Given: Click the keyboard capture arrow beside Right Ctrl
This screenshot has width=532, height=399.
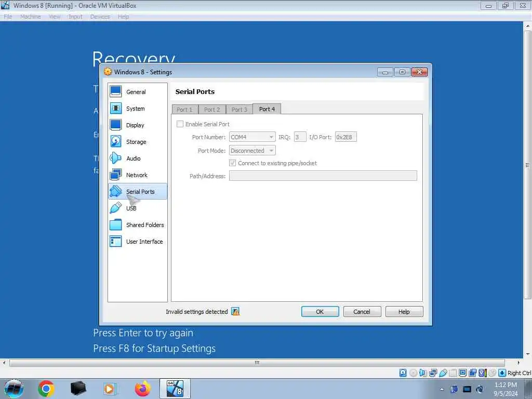Looking at the screenshot, I should pyautogui.click(x=502, y=373).
